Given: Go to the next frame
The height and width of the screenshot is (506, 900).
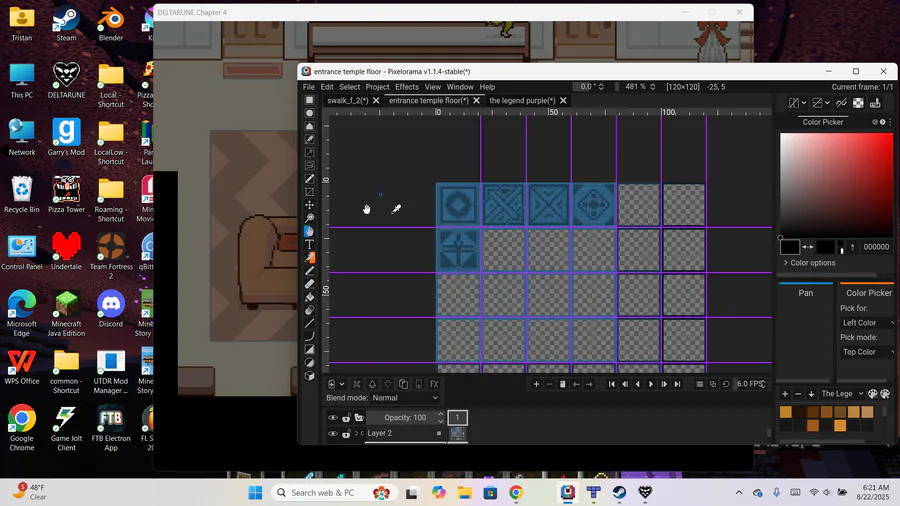Looking at the screenshot, I should pyautogui.click(x=664, y=384).
